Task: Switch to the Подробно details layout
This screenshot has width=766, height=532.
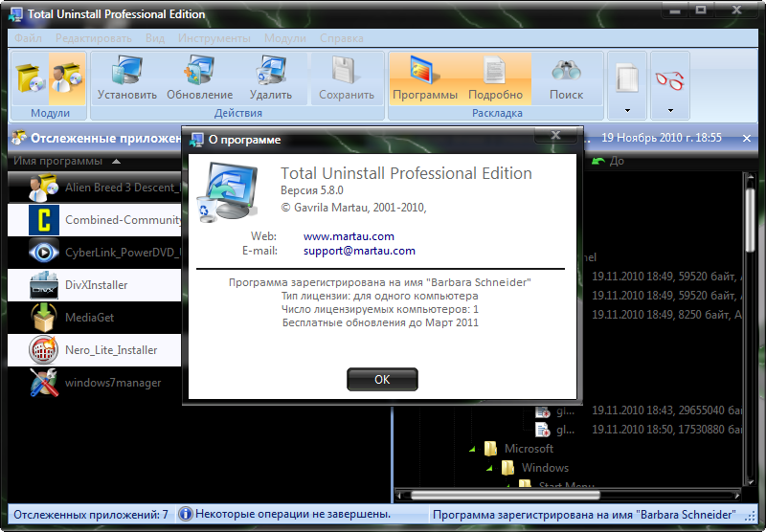Action: pyautogui.click(x=495, y=78)
